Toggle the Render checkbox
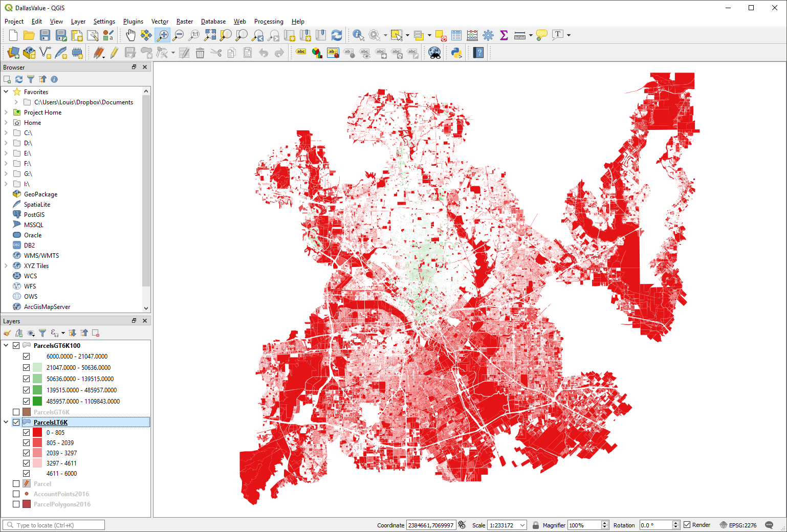Screen dimensions: 787x532 pos(687,524)
